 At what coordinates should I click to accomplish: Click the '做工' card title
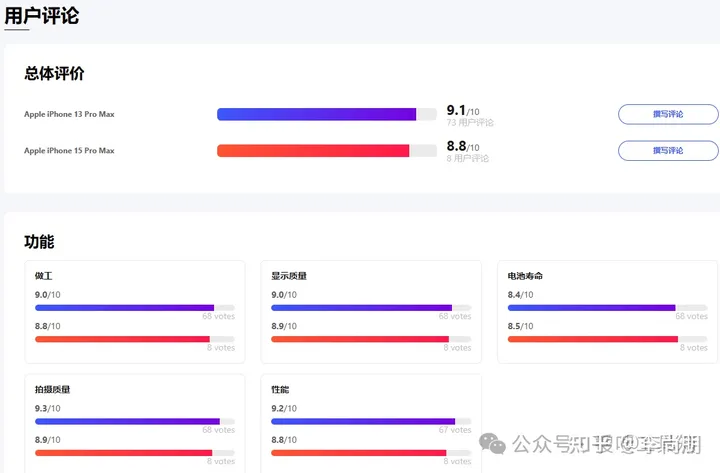(44, 276)
